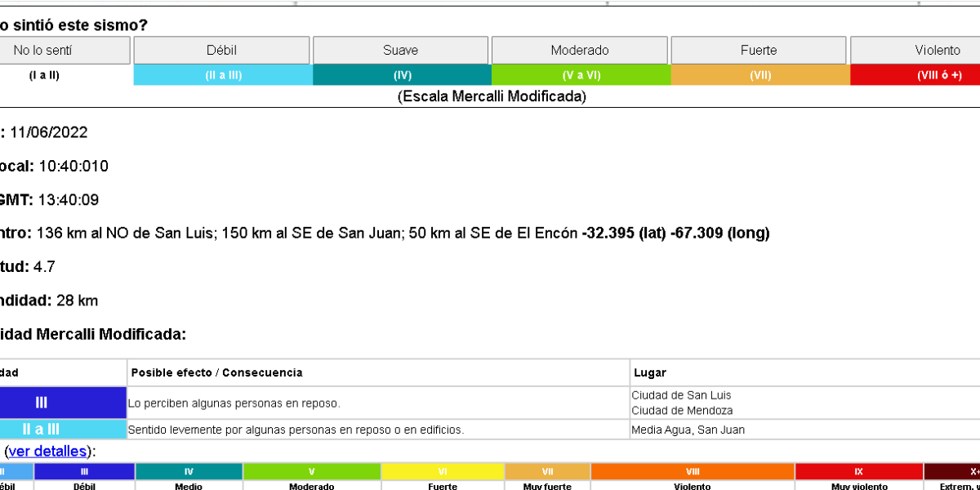
Task: Click red (VIII ó +) color band
Action: click(x=915, y=75)
